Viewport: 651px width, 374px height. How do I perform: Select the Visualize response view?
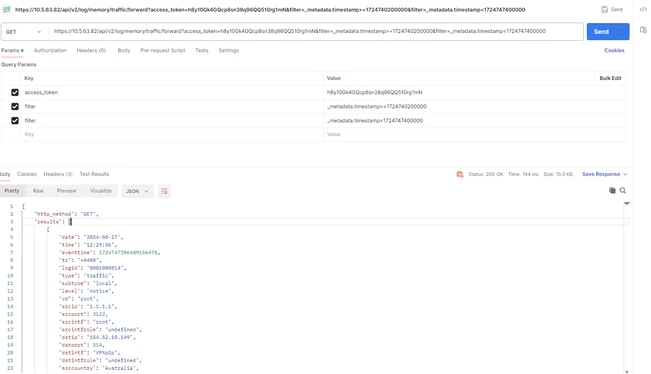click(x=100, y=191)
